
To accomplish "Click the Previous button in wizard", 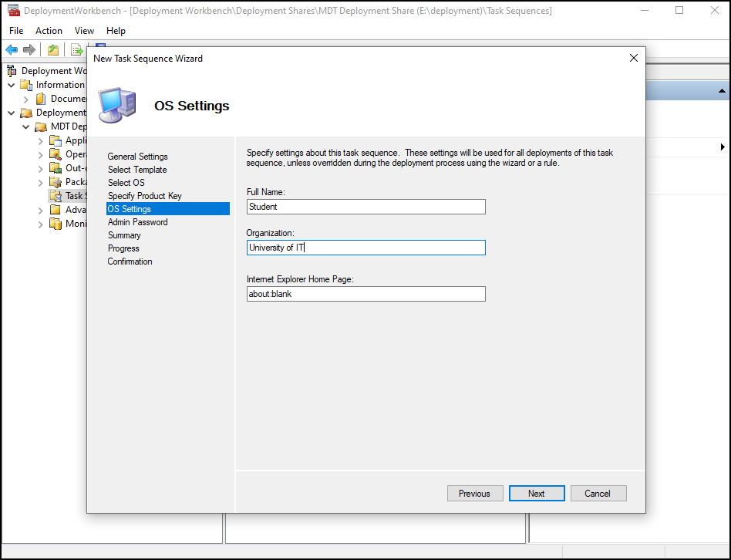I will (x=474, y=494).
